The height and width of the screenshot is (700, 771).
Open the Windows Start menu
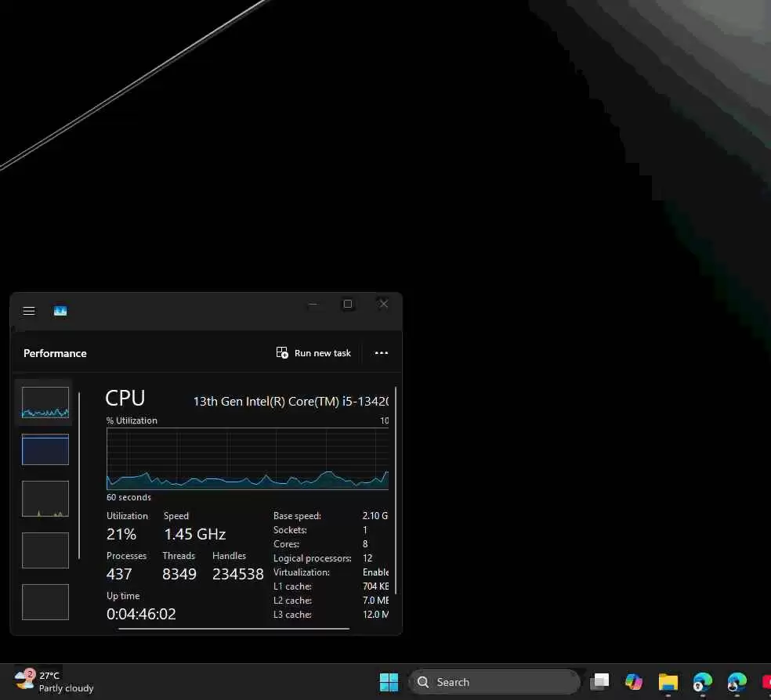tap(389, 682)
